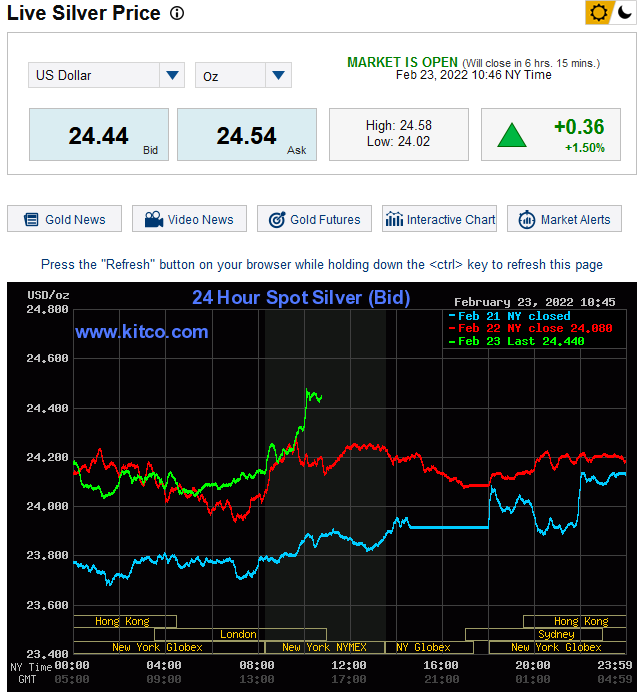Click Feb 22 NY close 24.080 legend entry
The width and height of the screenshot is (644, 696).
(x=530, y=328)
